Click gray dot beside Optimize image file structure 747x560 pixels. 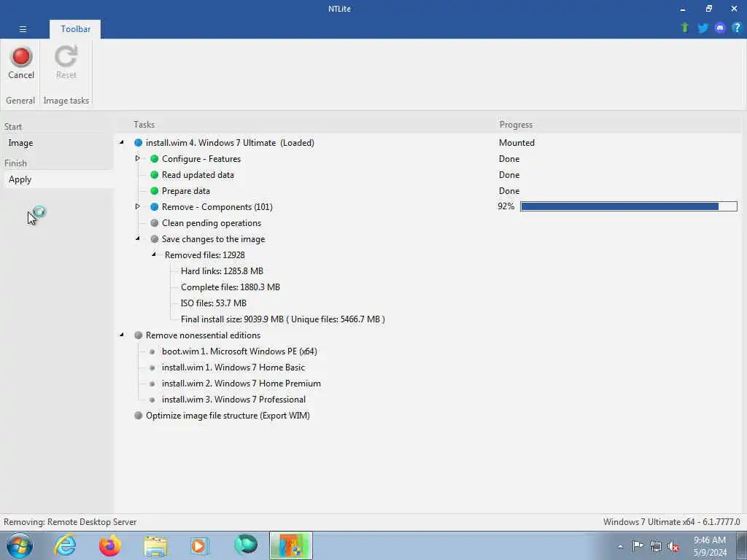[138, 415]
